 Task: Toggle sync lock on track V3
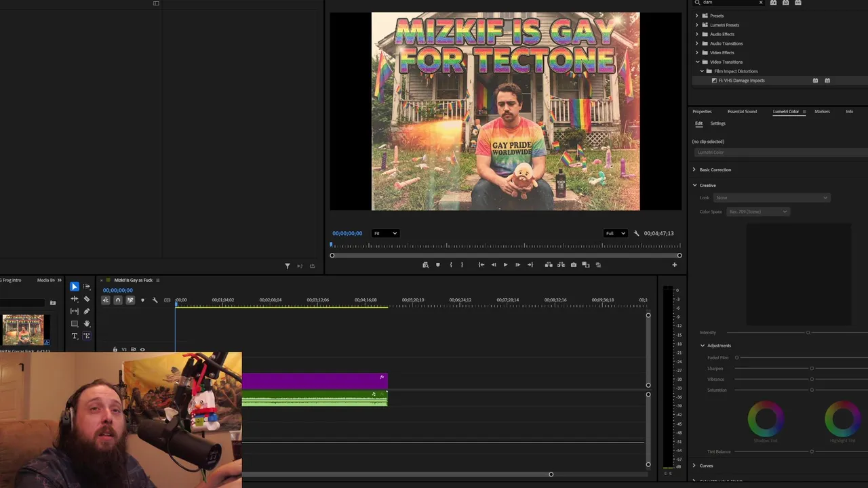coord(133,350)
